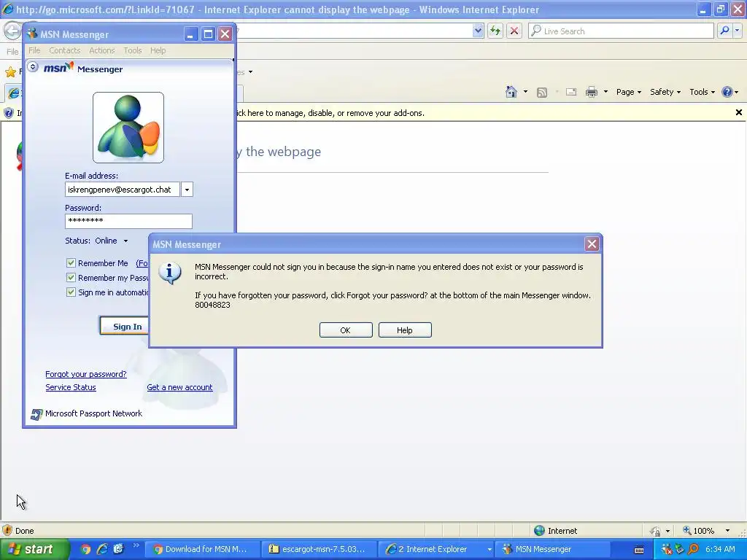The width and height of the screenshot is (747, 560).
Task: Open the IE Tools dropdown menu
Action: (703, 92)
